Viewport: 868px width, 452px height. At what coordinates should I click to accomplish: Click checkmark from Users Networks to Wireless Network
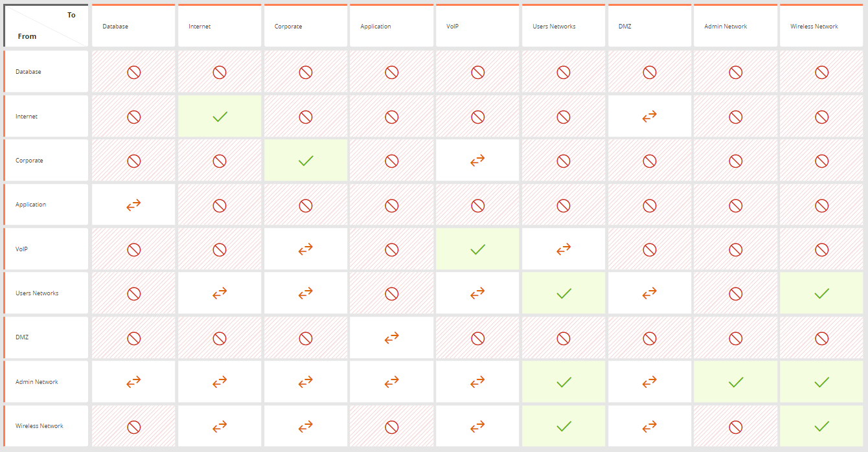tap(821, 293)
